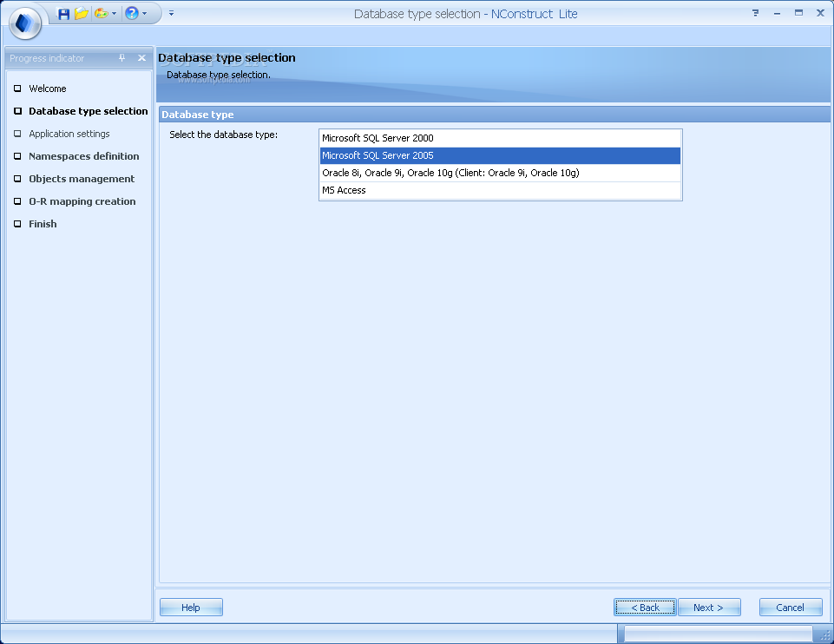Select the Application settings step

click(69, 134)
